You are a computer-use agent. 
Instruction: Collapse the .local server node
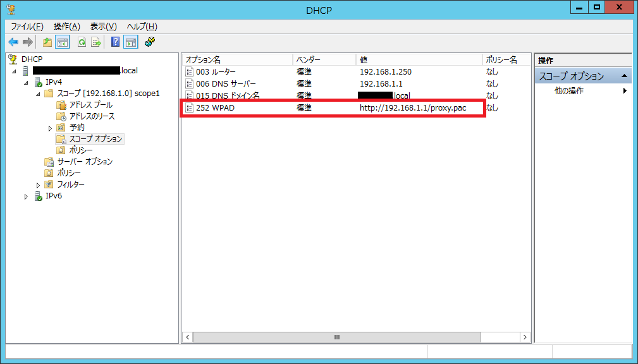(x=15, y=71)
